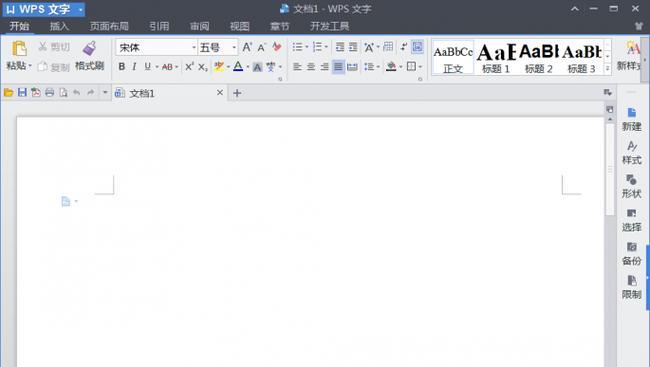Clear formatting with the eraser icon
This screenshot has height=367, width=650.
pyautogui.click(x=277, y=47)
